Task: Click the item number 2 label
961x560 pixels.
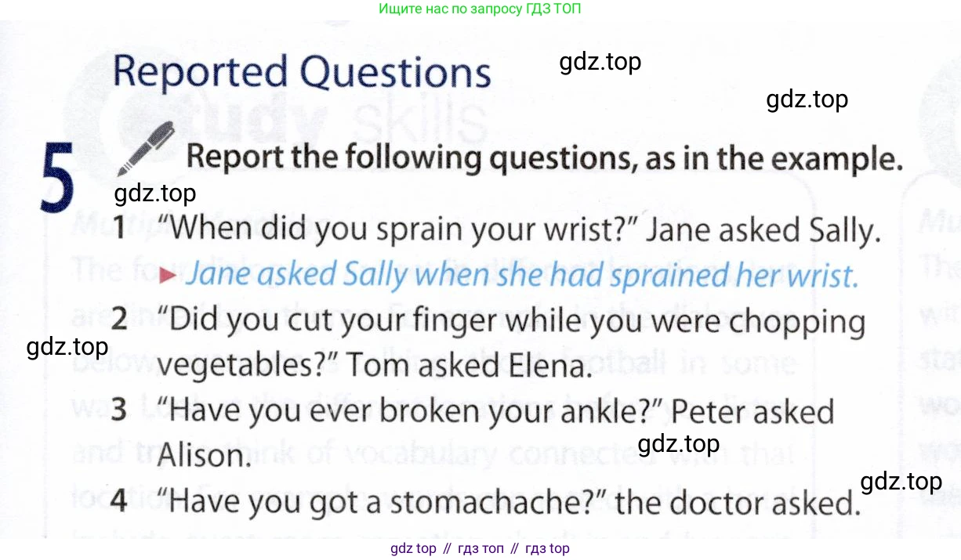Action: [119, 320]
